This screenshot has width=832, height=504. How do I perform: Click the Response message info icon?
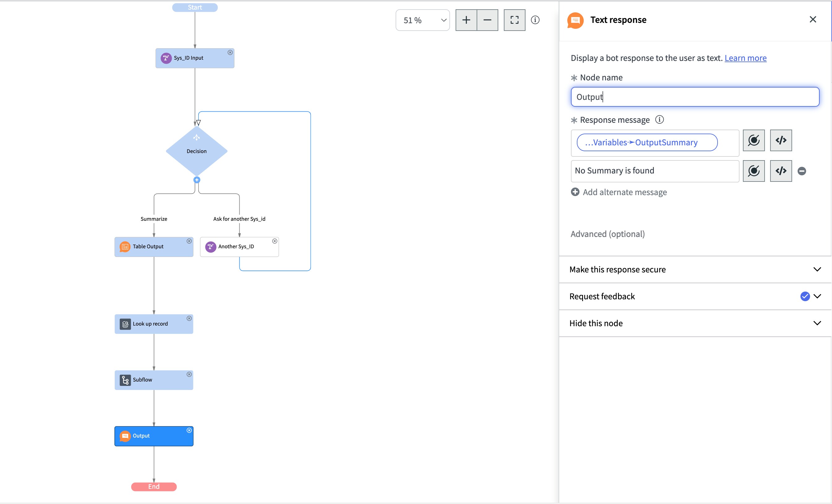[659, 119]
